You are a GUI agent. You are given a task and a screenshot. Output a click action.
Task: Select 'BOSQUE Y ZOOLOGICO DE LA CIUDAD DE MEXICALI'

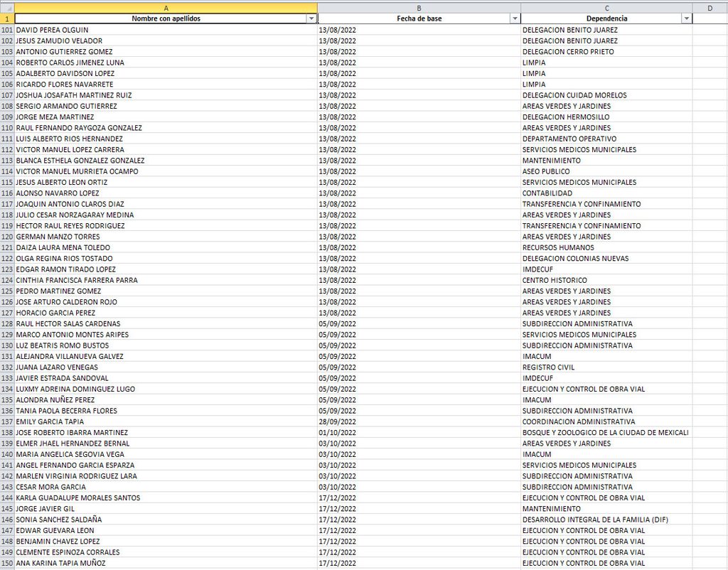click(x=606, y=433)
